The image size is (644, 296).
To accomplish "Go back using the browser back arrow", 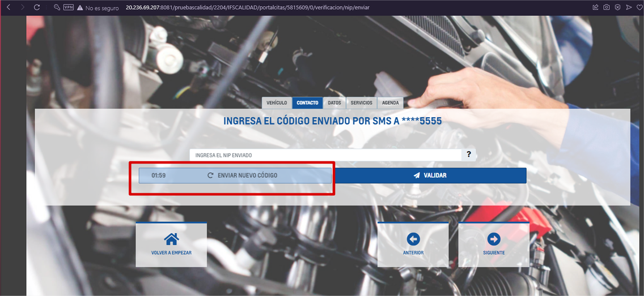I will 8,7.
